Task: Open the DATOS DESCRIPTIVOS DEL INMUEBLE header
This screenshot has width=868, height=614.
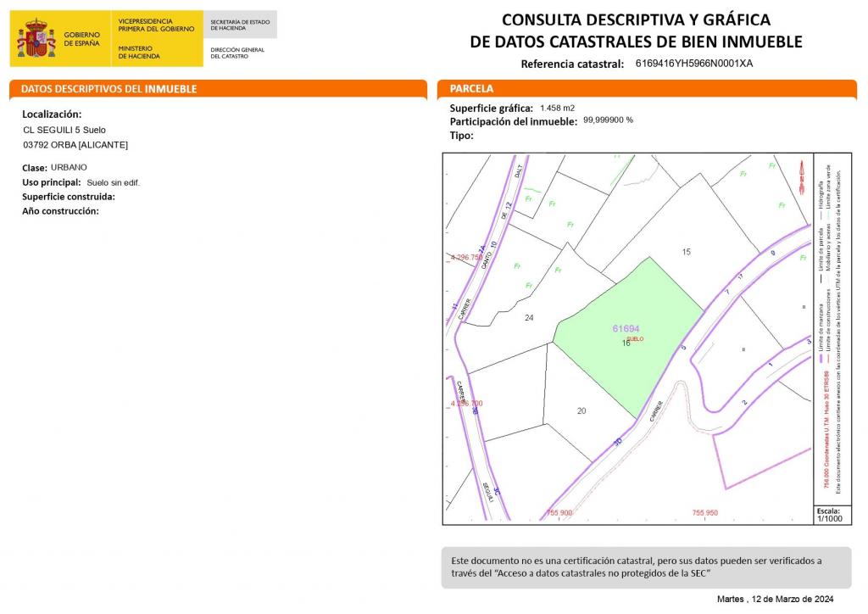Action: point(110,89)
